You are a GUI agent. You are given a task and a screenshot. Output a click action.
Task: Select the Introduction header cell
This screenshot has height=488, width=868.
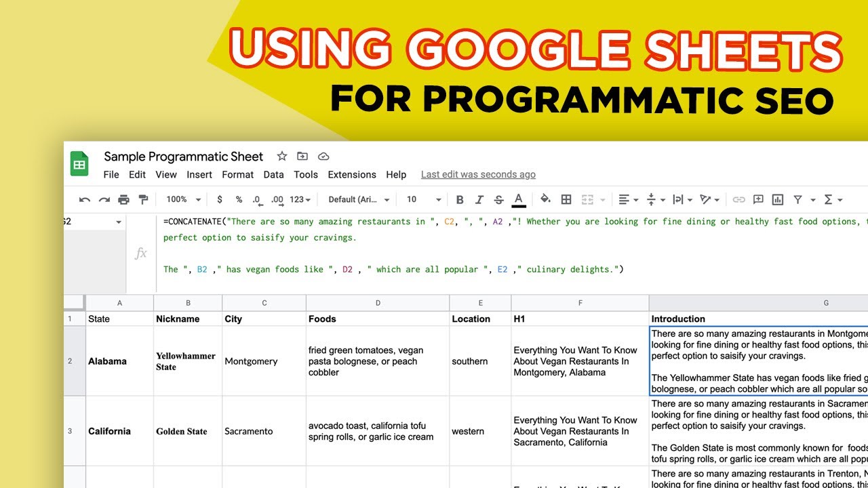758,319
